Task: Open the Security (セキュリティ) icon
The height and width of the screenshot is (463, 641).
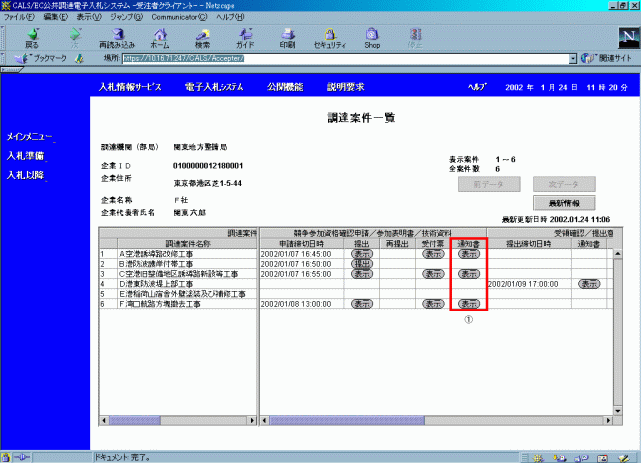Action: (330, 38)
